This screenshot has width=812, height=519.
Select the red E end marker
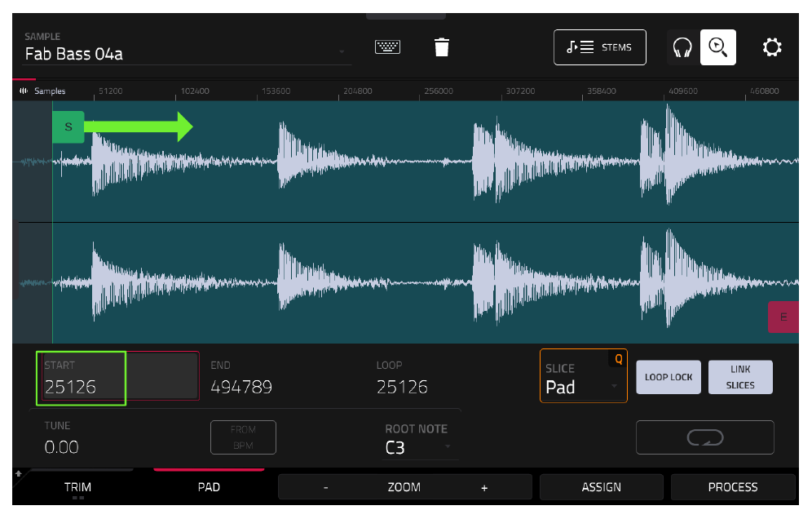coord(783,317)
